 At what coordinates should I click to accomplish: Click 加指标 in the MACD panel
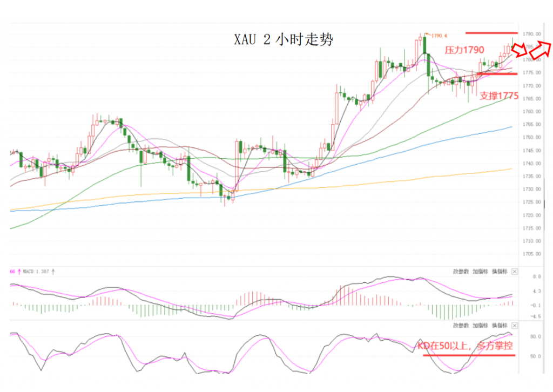[480, 272]
